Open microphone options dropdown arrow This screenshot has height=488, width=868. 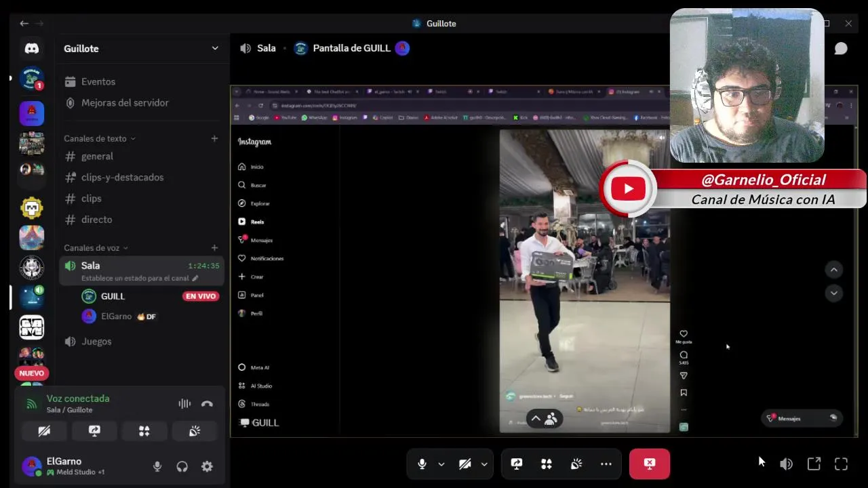coord(441,464)
